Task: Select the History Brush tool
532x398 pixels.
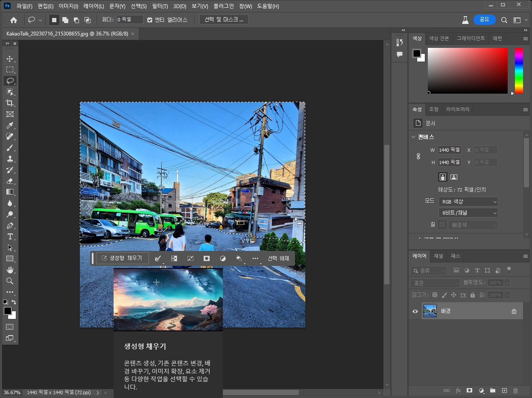Action: (10, 170)
